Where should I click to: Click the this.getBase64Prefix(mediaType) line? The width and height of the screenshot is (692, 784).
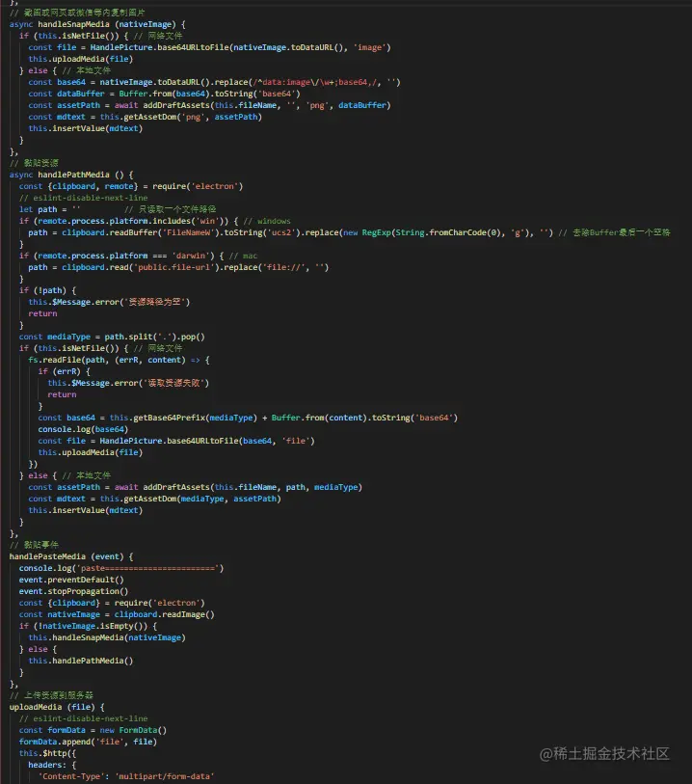[248, 418]
